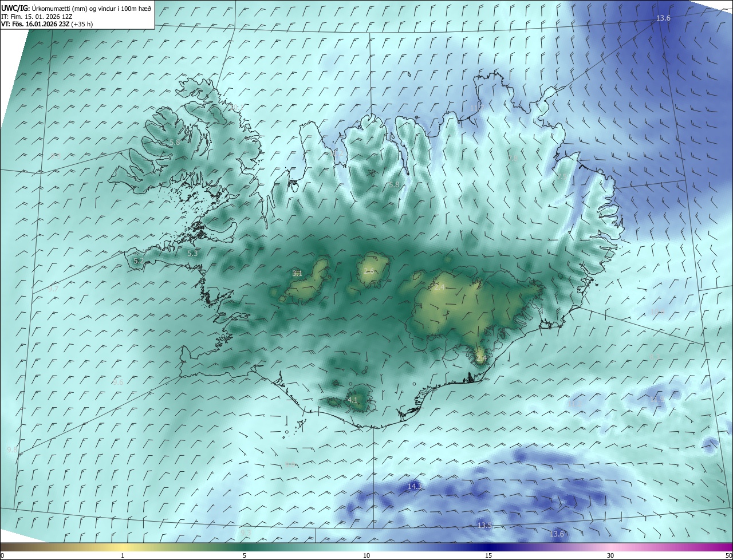Image resolution: width=733 pixels, height=560 pixels.
Task: Click the 3.1 value on the Langjökull glacier
Action: 297,273
